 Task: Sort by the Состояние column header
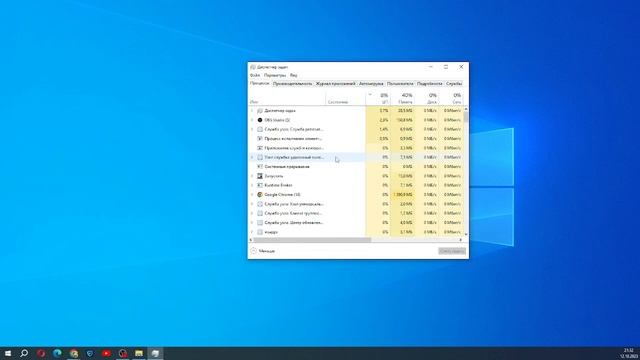pos(345,98)
